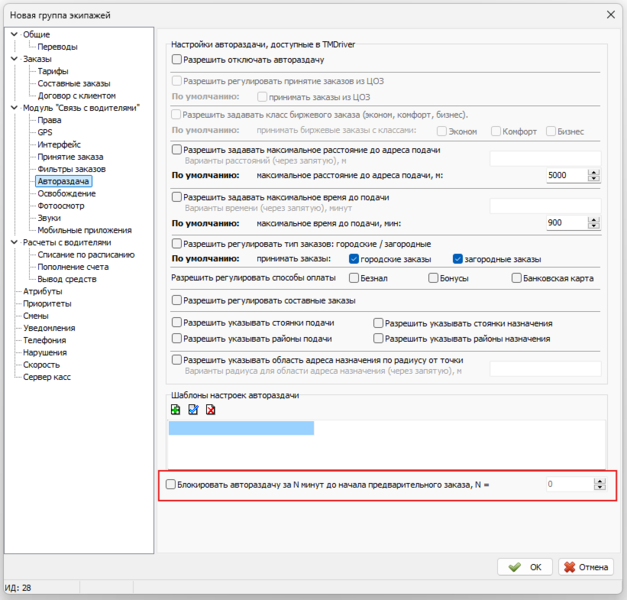Uncheck городские заказы checkbox
This screenshot has height=600, width=627.
pos(354,259)
